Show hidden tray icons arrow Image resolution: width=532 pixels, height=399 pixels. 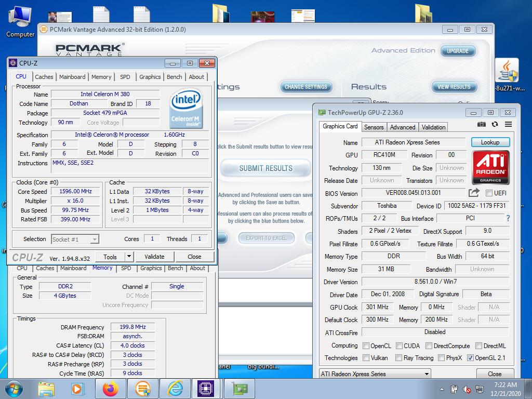click(442, 389)
